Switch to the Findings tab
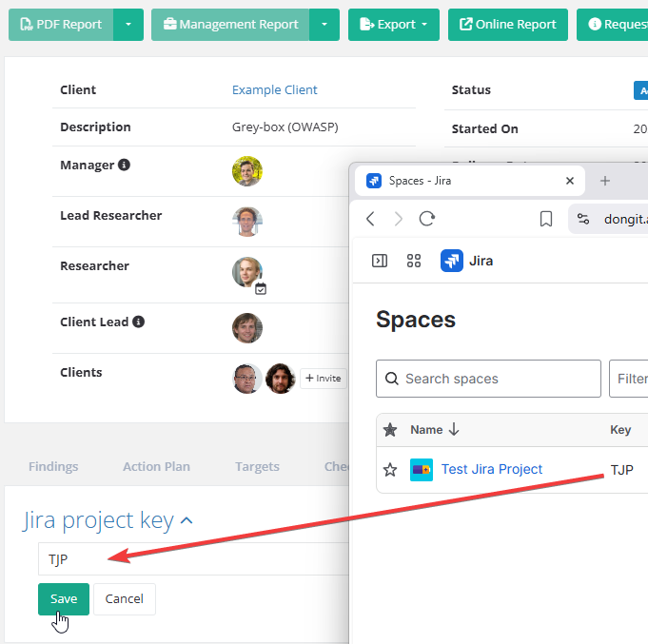The height and width of the screenshot is (644, 648). point(53,466)
